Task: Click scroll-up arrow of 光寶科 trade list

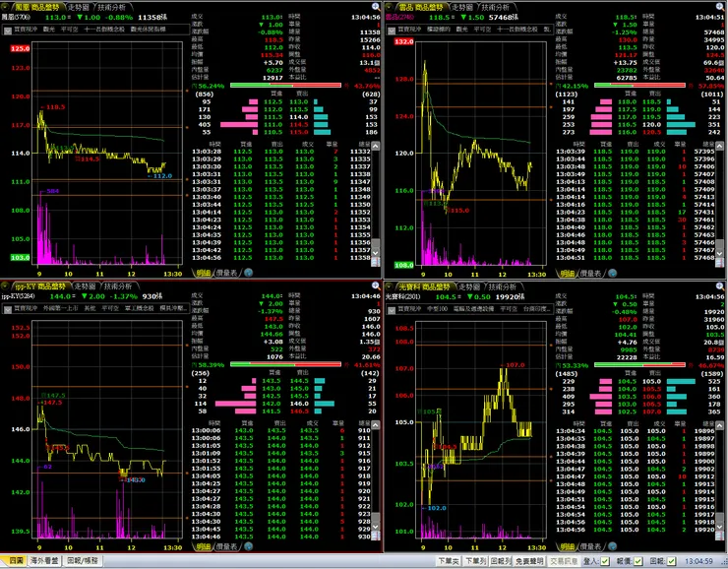Action: (x=719, y=424)
